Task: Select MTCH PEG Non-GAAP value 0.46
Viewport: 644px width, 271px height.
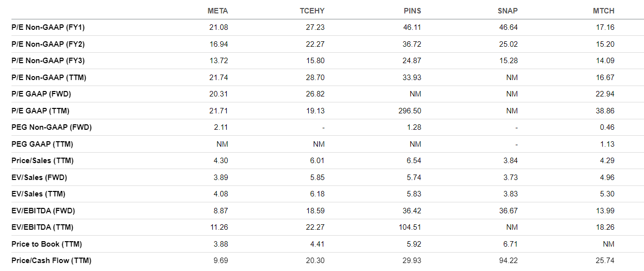Action: [607, 127]
